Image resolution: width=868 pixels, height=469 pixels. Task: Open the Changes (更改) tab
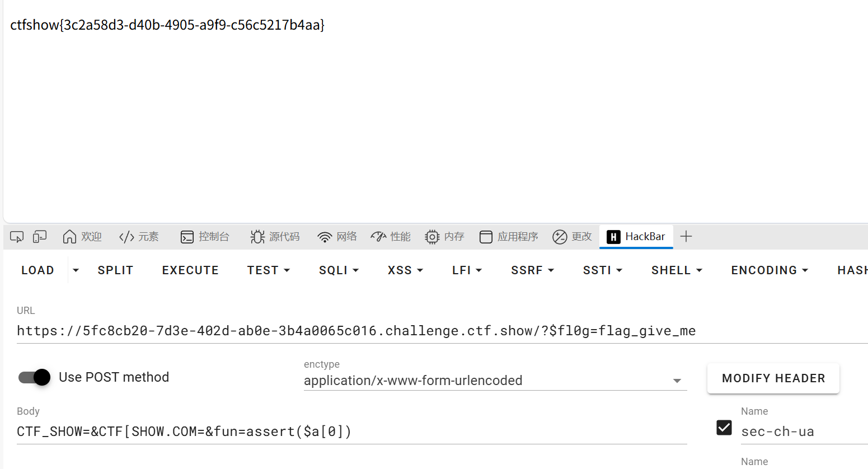coord(572,237)
